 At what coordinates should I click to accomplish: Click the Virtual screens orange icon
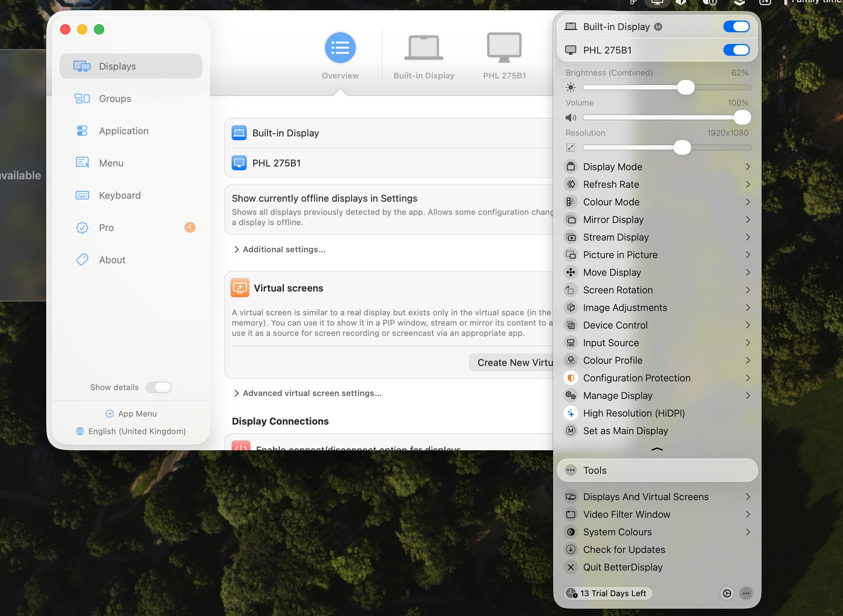pyautogui.click(x=240, y=287)
